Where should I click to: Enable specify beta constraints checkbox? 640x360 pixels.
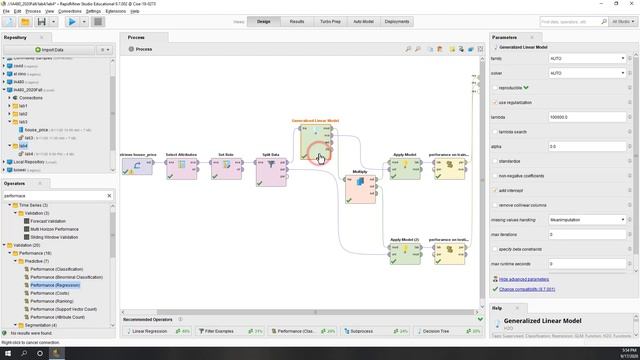click(x=495, y=249)
